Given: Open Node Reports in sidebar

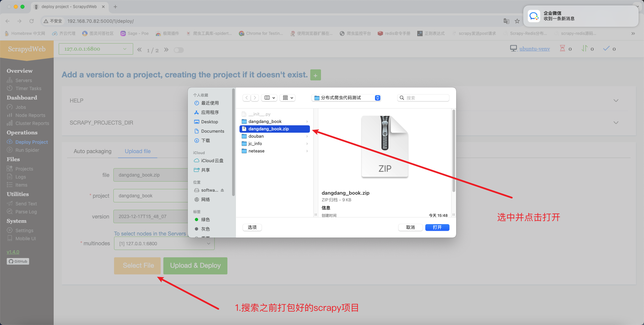Looking at the screenshot, I should [30, 115].
